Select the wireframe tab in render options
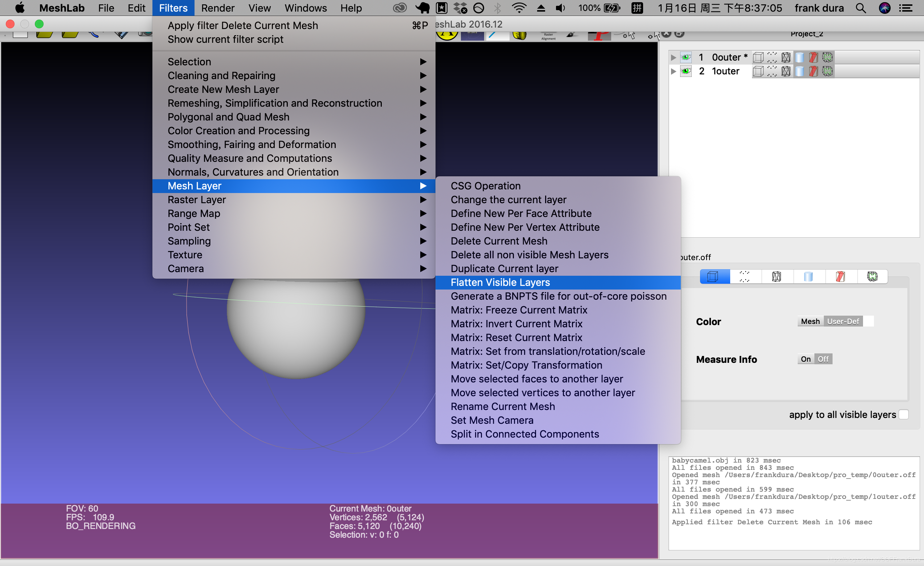 tap(776, 276)
